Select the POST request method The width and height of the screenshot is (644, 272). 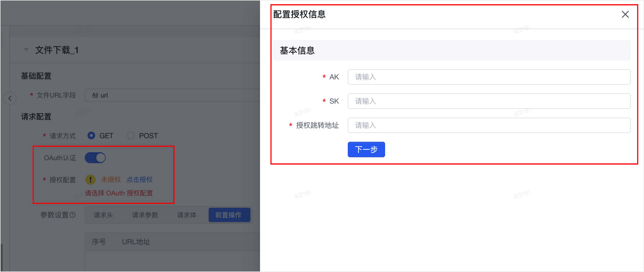pyautogui.click(x=131, y=136)
